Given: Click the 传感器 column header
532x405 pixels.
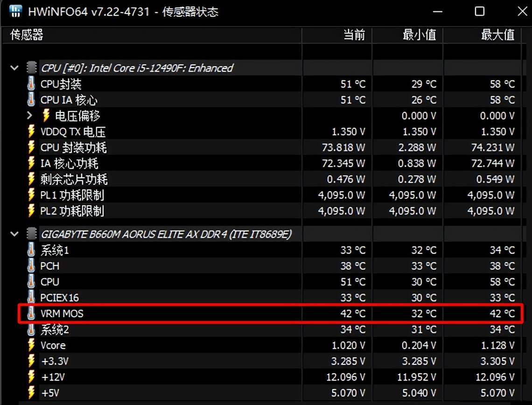Looking at the screenshot, I should (152, 35).
